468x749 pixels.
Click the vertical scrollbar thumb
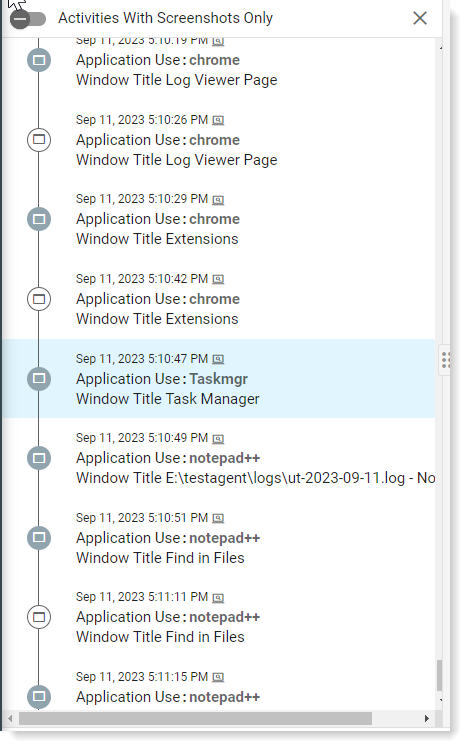pyautogui.click(x=439, y=675)
